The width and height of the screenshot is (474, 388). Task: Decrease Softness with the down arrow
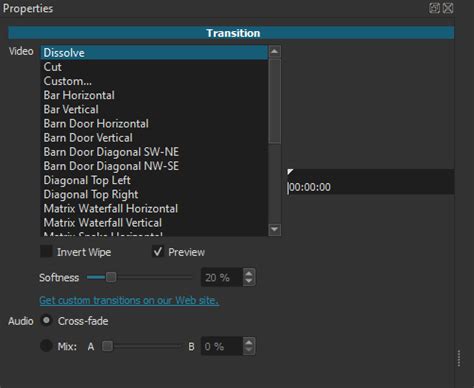pyautogui.click(x=249, y=281)
